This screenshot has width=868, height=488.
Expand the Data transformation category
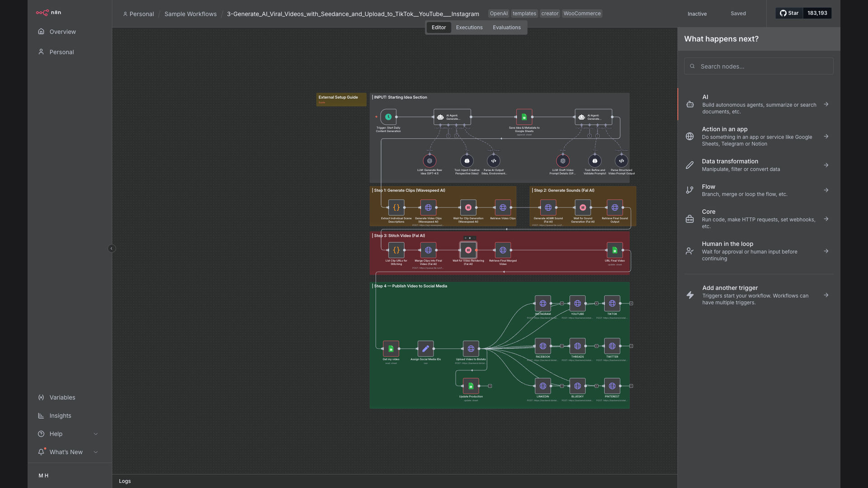coord(759,165)
